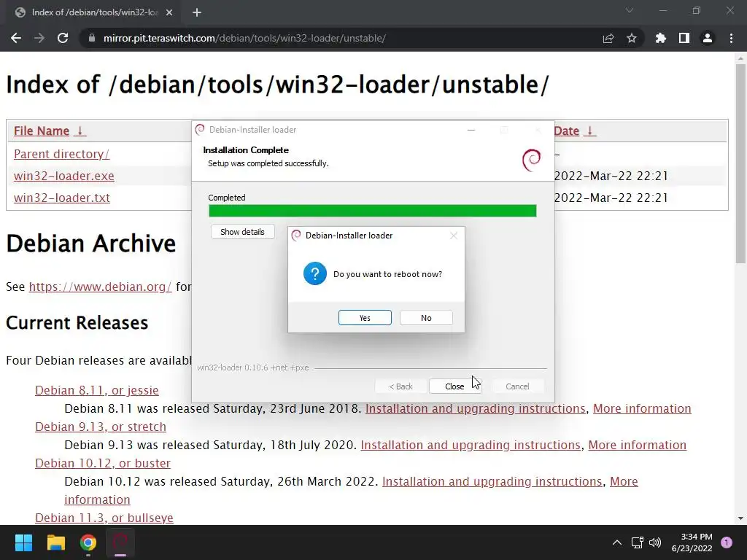Viewport: 747px width, 560px height.
Task: Sort listing by File Name
Action: (42, 131)
